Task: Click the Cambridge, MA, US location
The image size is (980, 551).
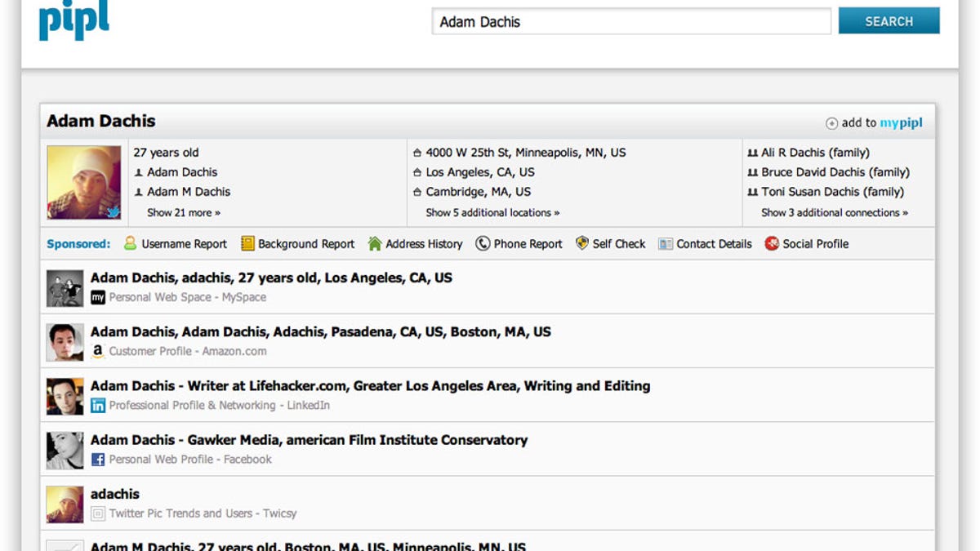Action: tap(478, 192)
